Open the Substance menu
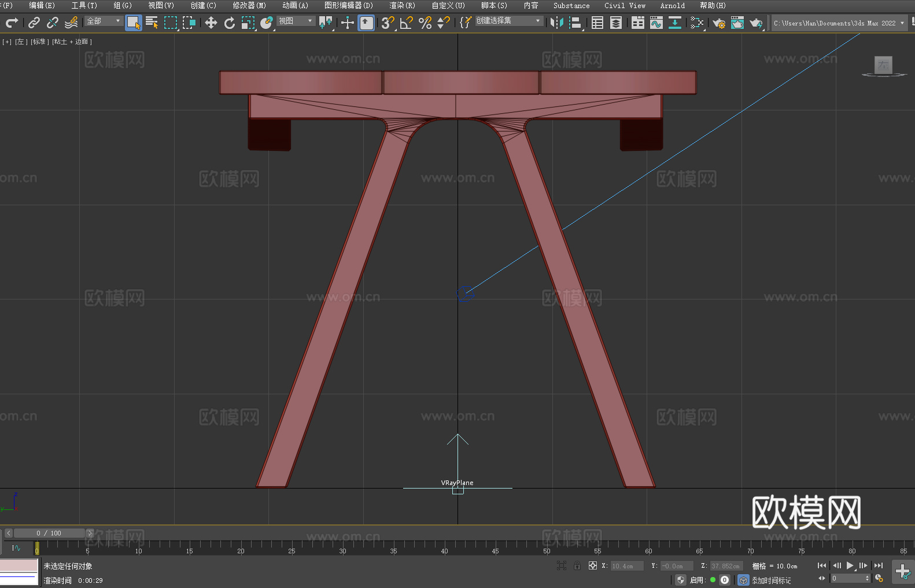The width and height of the screenshot is (915, 588). pos(571,5)
